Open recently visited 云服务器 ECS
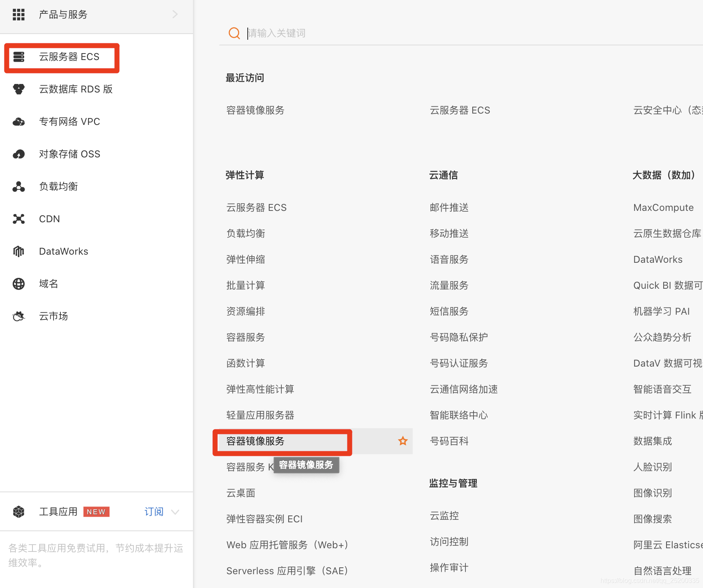Viewport: 703px width, 588px height. (460, 110)
